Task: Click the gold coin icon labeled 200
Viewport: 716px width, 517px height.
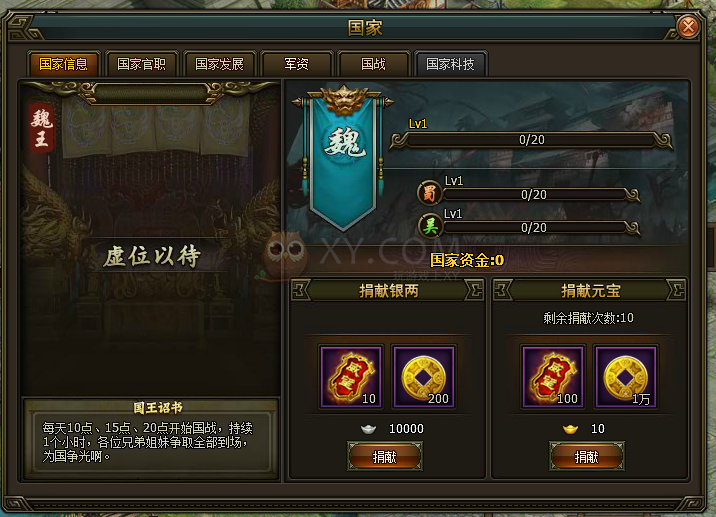Action: [424, 376]
